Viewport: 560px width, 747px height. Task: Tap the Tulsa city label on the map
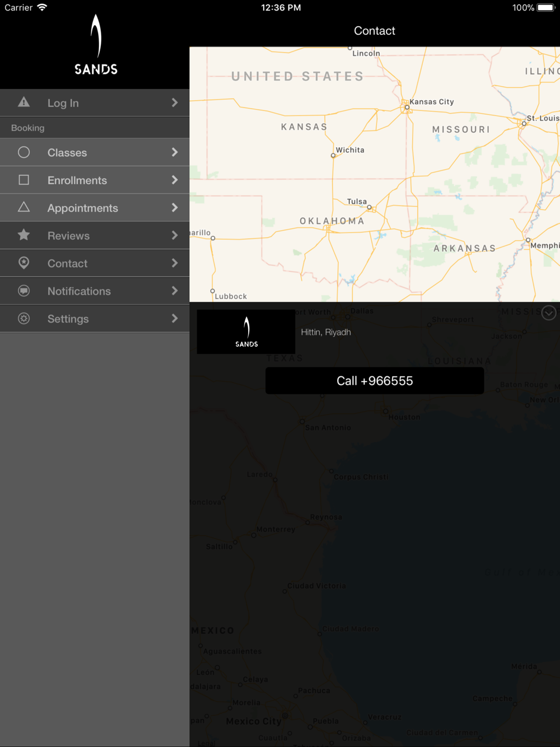357,202
